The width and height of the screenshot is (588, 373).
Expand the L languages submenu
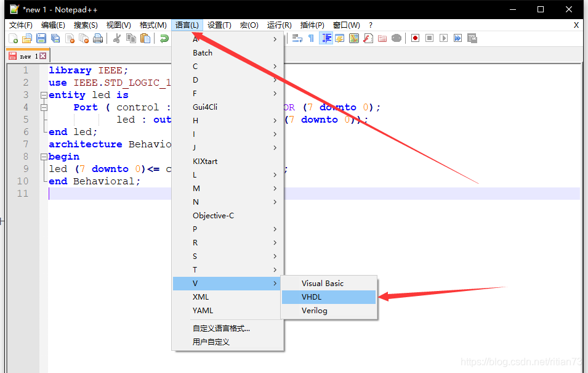228,175
